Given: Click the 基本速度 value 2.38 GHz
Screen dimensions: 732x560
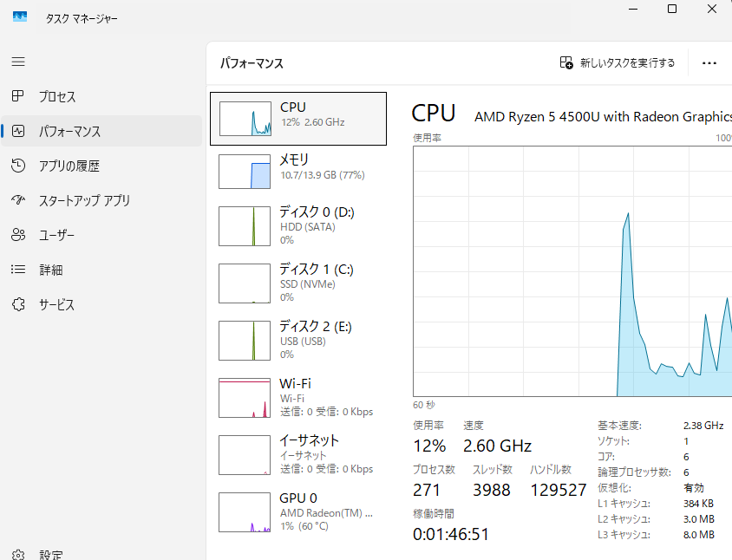Looking at the screenshot, I should 703,426.
